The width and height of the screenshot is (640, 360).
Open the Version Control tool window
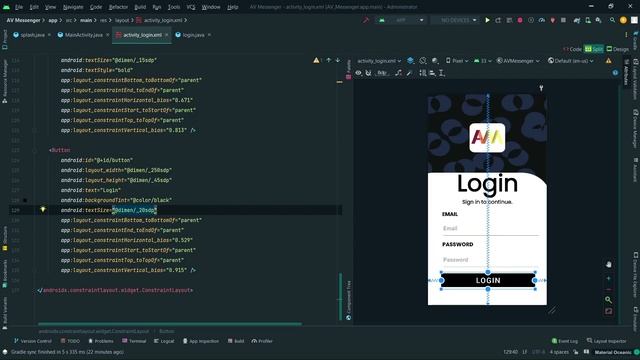(x=33, y=341)
